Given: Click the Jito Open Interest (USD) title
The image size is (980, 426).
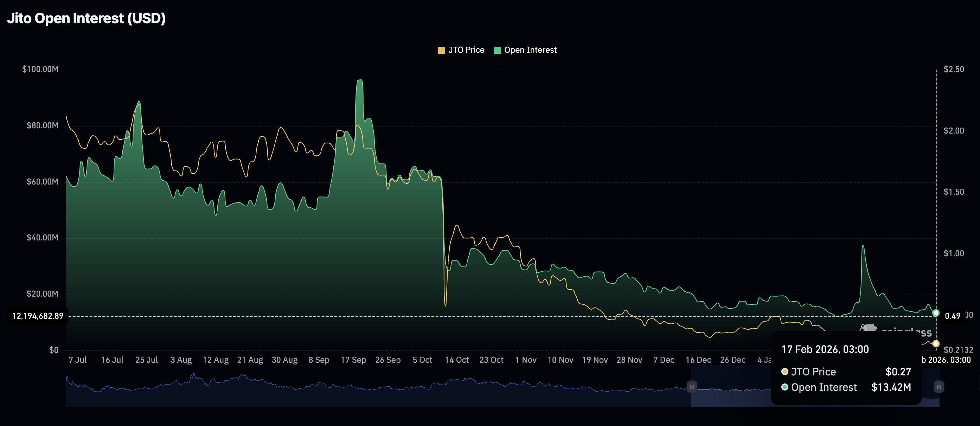Looking at the screenshot, I should point(87,18).
